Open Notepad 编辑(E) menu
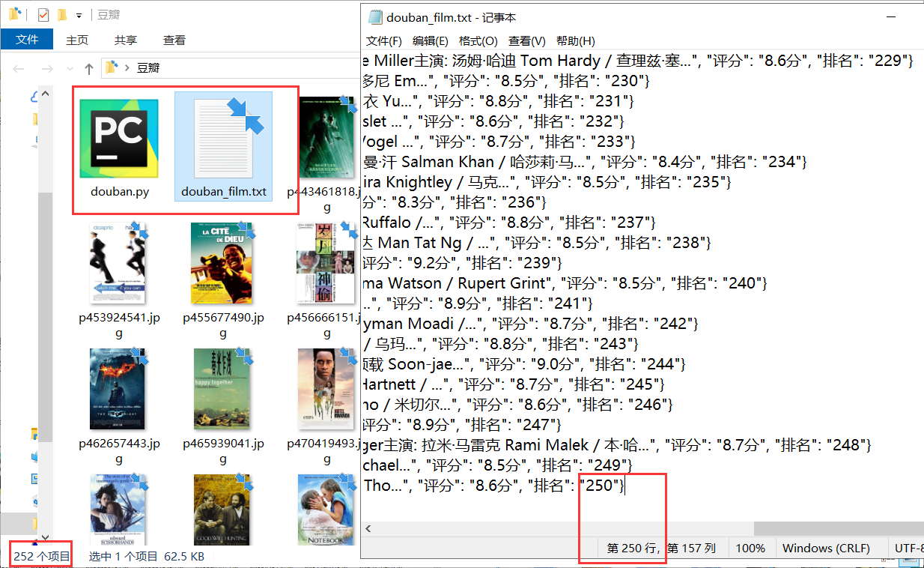The height and width of the screenshot is (568, 924). click(x=431, y=41)
